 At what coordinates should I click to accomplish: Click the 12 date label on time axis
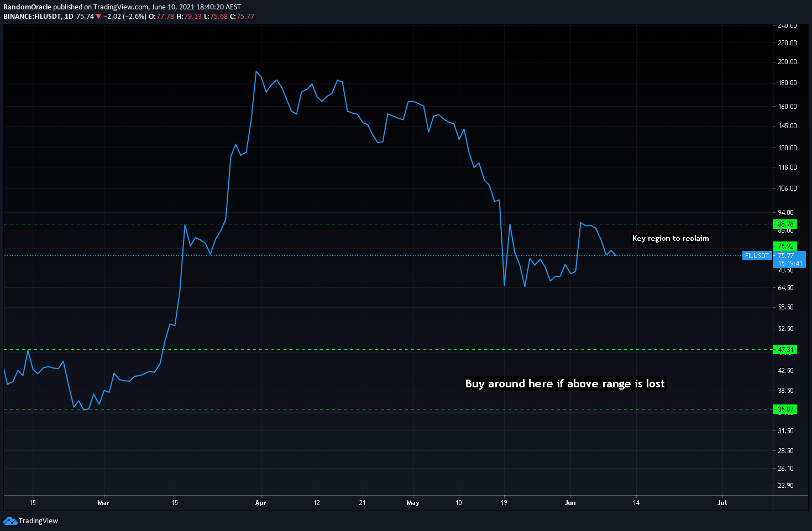point(317,503)
